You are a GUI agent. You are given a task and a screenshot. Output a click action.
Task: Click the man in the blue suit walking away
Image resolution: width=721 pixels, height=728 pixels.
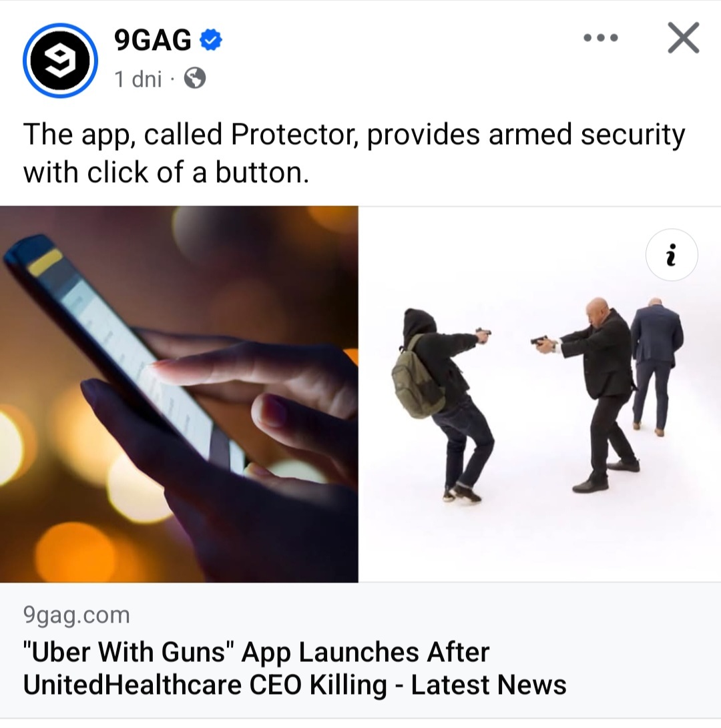[x=656, y=366]
